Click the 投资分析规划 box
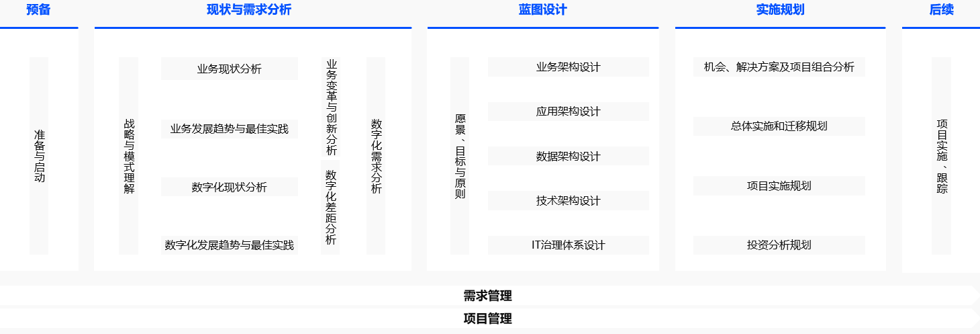 (x=779, y=245)
